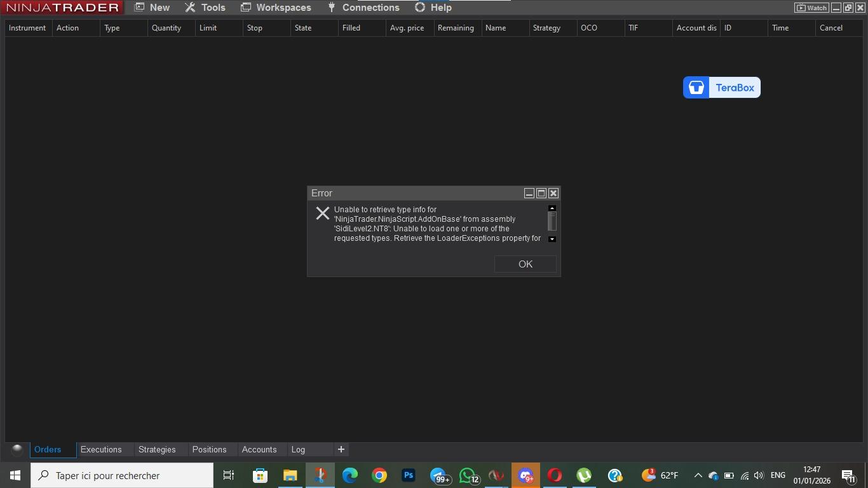Click the connection status sphere icon

point(17,449)
